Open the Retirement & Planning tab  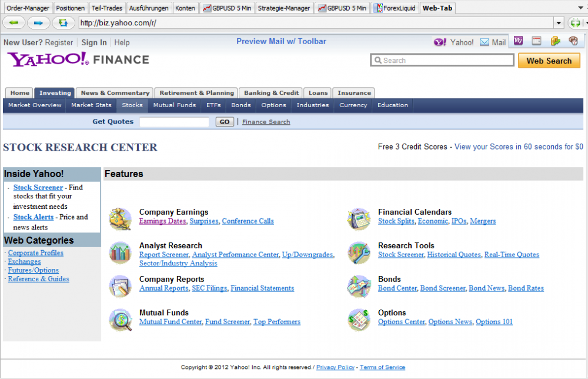pyautogui.click(x=196, y=92)
